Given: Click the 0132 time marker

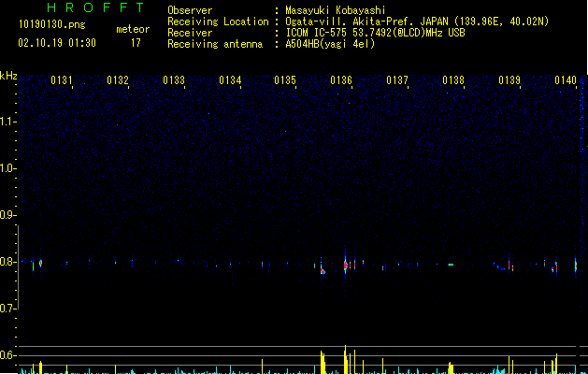Looking at the screenshot, I should pos(118,80).
